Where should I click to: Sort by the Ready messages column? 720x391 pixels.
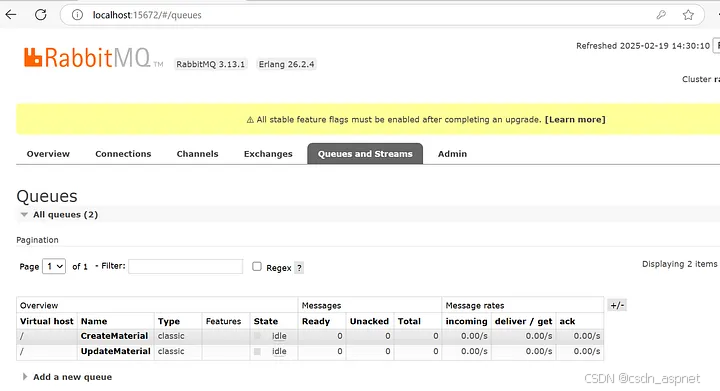(x=316, y=321)
